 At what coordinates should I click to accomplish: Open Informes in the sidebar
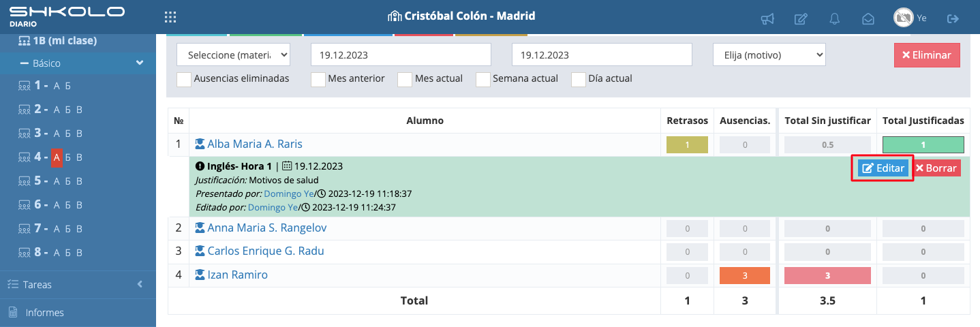click(78, 313)
